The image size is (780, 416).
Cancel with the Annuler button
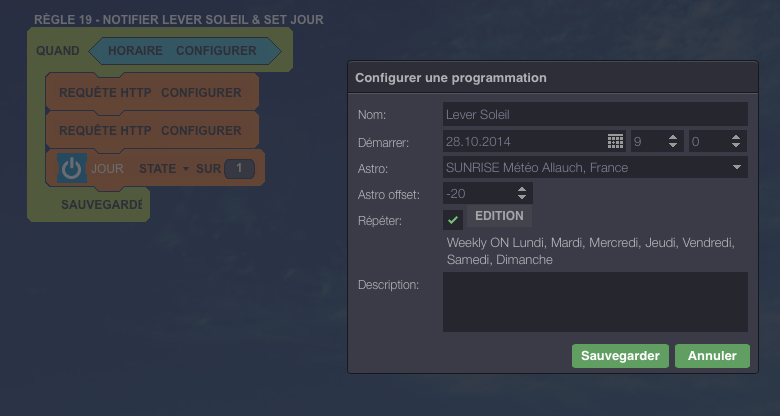point(712,356)
